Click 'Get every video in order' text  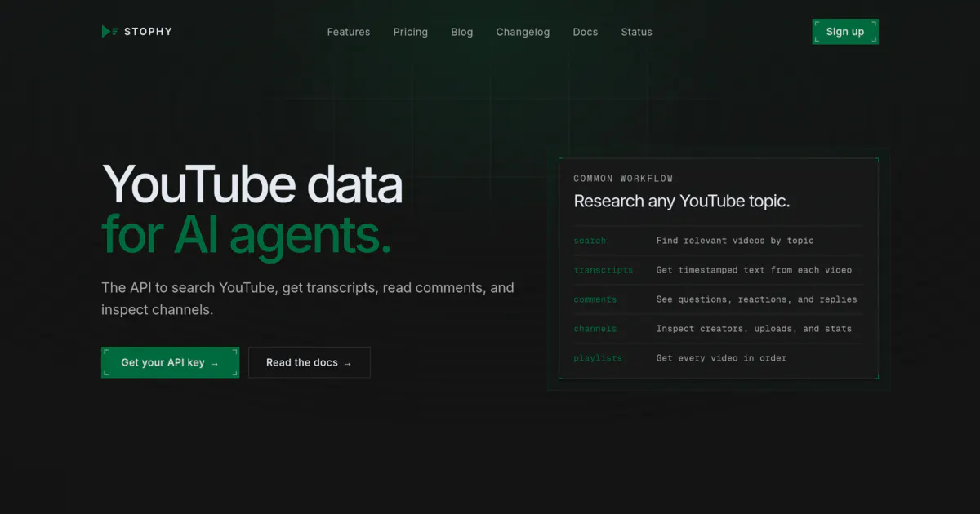coord(721,358)
